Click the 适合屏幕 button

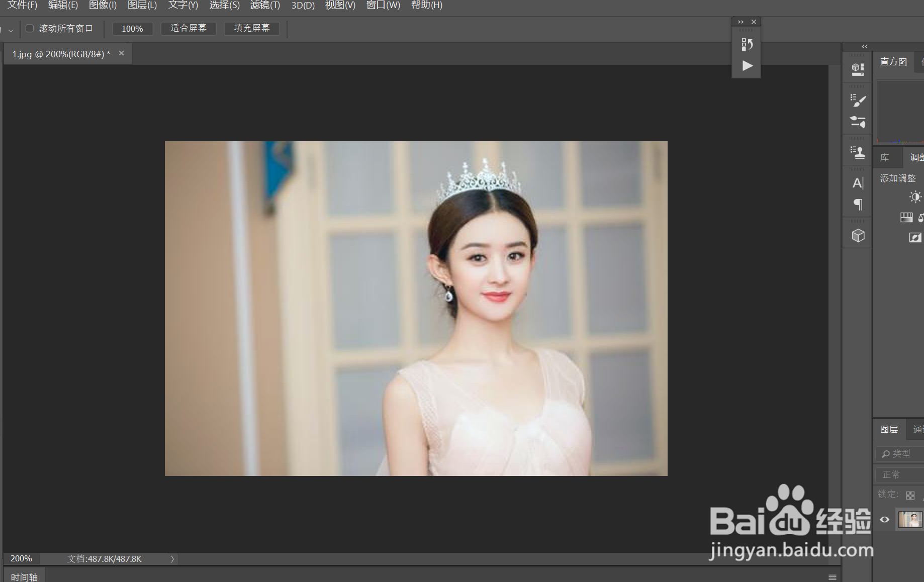188,28
